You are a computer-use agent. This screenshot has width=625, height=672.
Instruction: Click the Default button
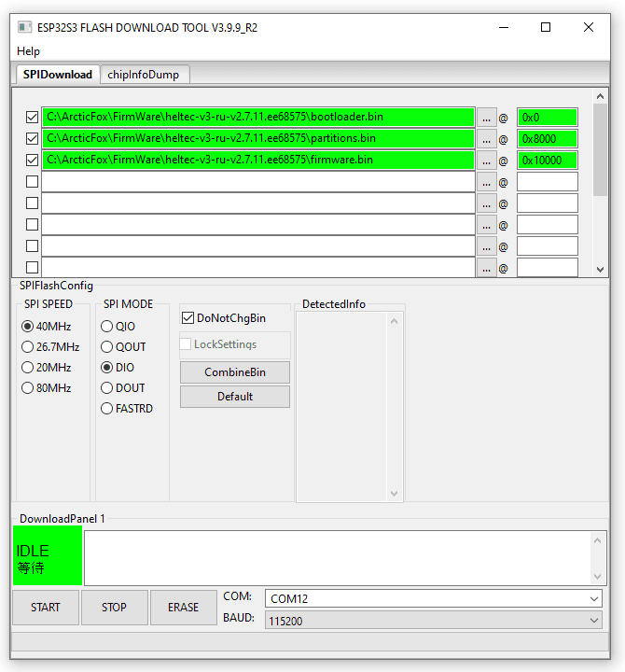coord(235,397)
